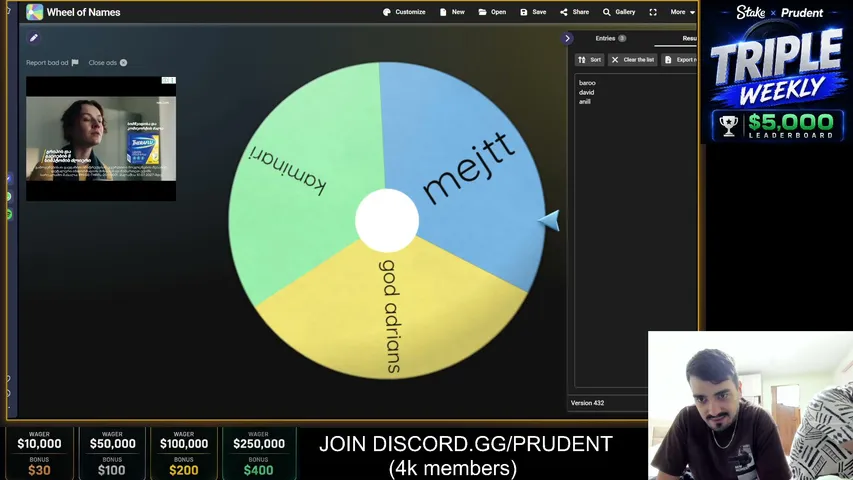Collapse the side panel with chevron button
The height and width of the screenshot is (480, 853).
[x=567, y=39]
